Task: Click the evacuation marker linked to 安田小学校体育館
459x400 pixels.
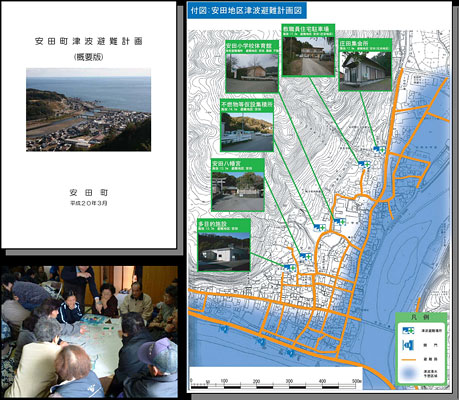Action: [340, 221]
